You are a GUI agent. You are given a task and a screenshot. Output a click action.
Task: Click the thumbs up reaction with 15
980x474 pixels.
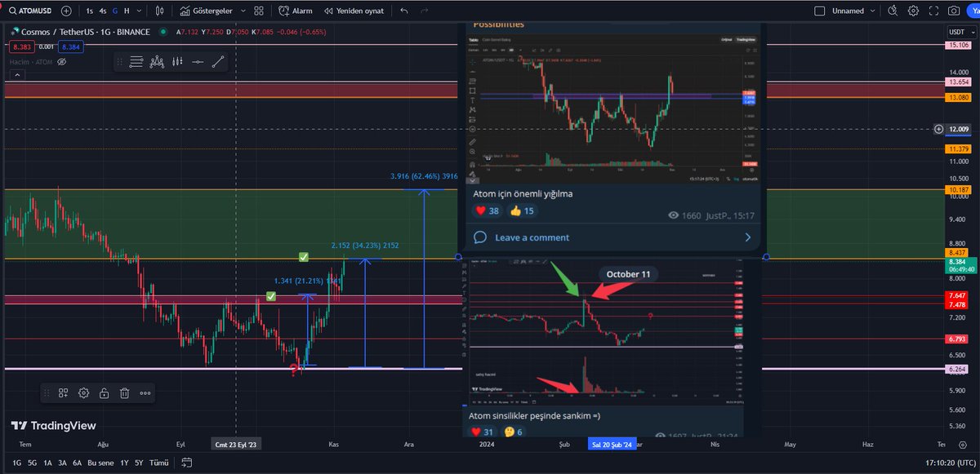click(522, 211)
